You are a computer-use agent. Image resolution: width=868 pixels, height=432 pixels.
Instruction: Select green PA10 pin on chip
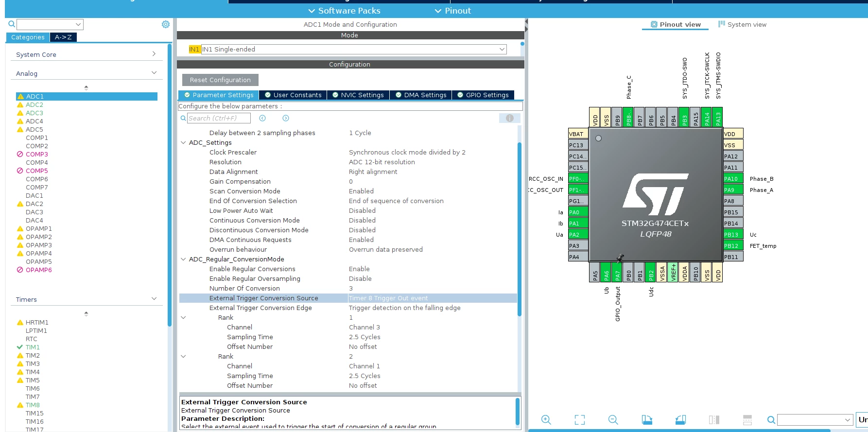(733, 179)
